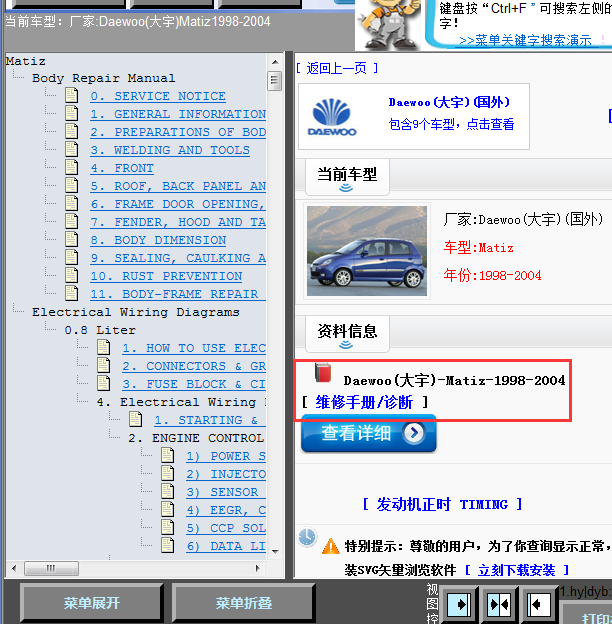Screen dimensions: 612x624
Task: Click the 立刻下载安装 download link
Action: [516, 570]
